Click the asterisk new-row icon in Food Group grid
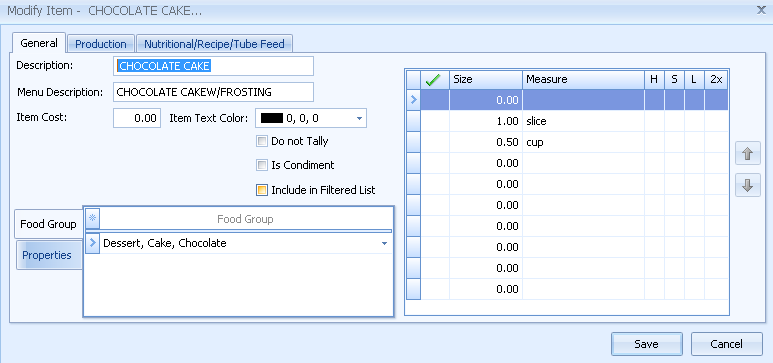 click(92, 218)
